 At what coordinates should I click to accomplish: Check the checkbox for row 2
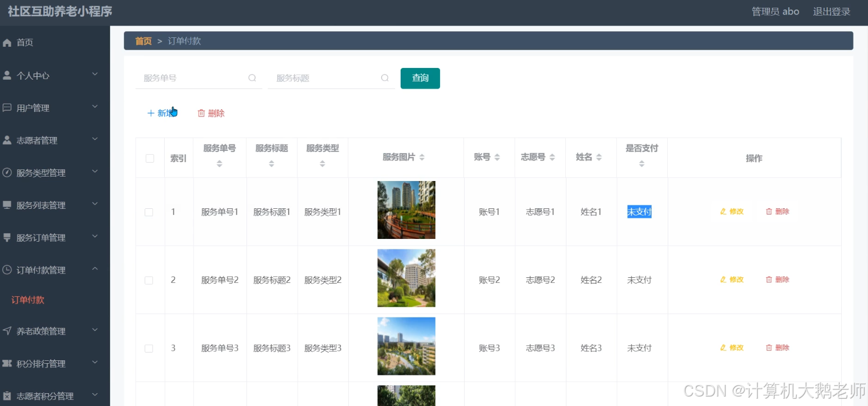149,280
